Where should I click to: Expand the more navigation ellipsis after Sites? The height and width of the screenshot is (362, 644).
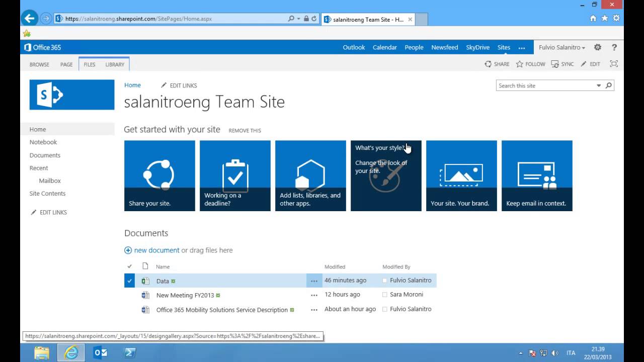pyautogui.click(x=522, y=48)
